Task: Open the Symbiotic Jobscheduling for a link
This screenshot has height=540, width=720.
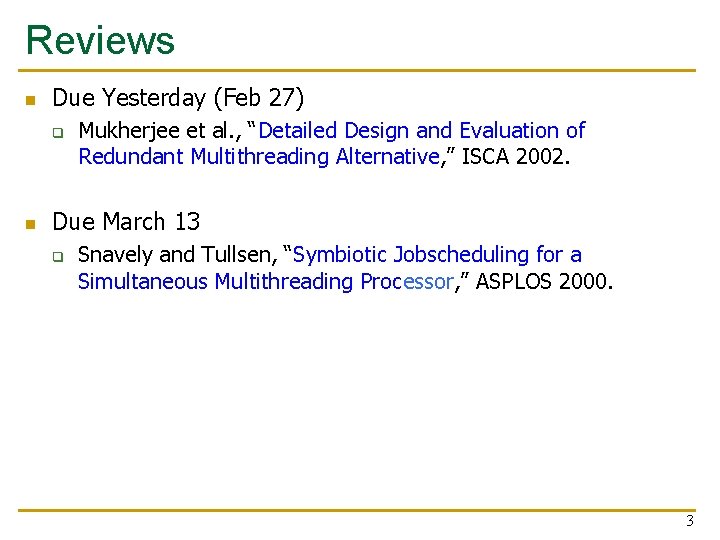Action: click(x=437, y=254)
